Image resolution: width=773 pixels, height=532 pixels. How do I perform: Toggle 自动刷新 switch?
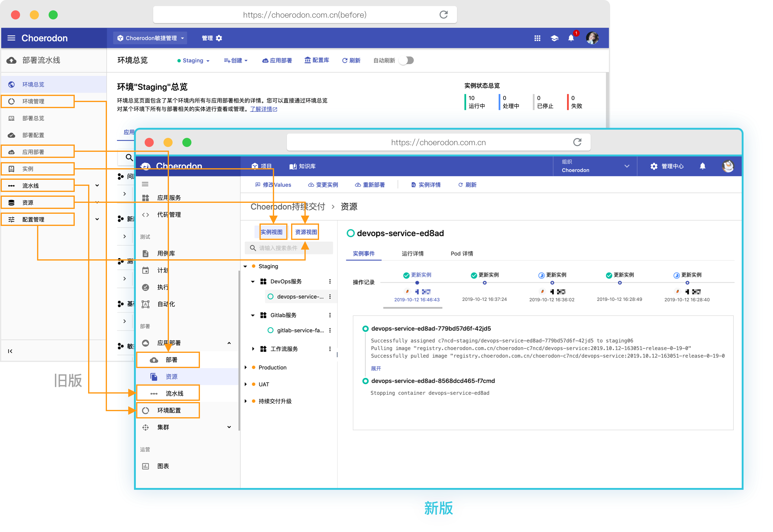[407, 60]
